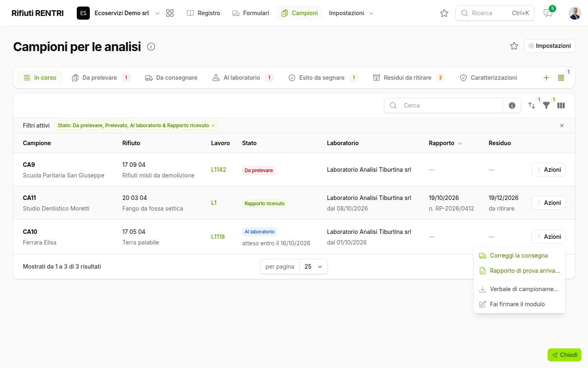Switch to the Esito da segnare tab

(323, 78)
